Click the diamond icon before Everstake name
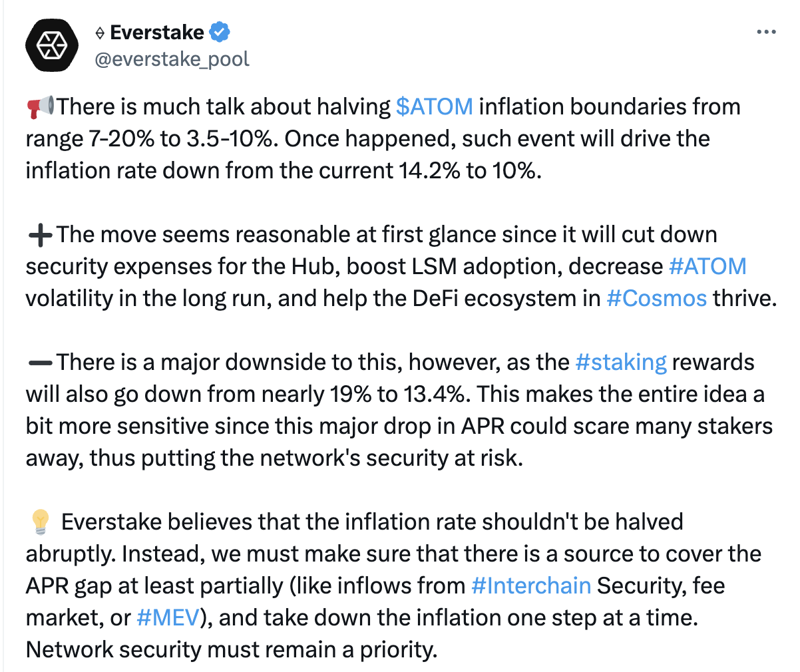800x672 pixels. pos(100,33)
